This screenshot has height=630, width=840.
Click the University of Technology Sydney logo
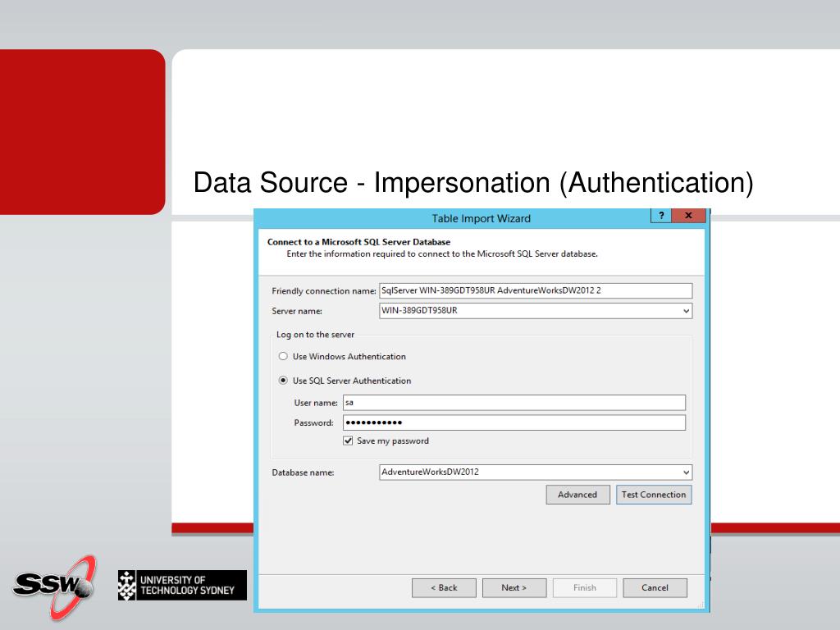point(182,585)
